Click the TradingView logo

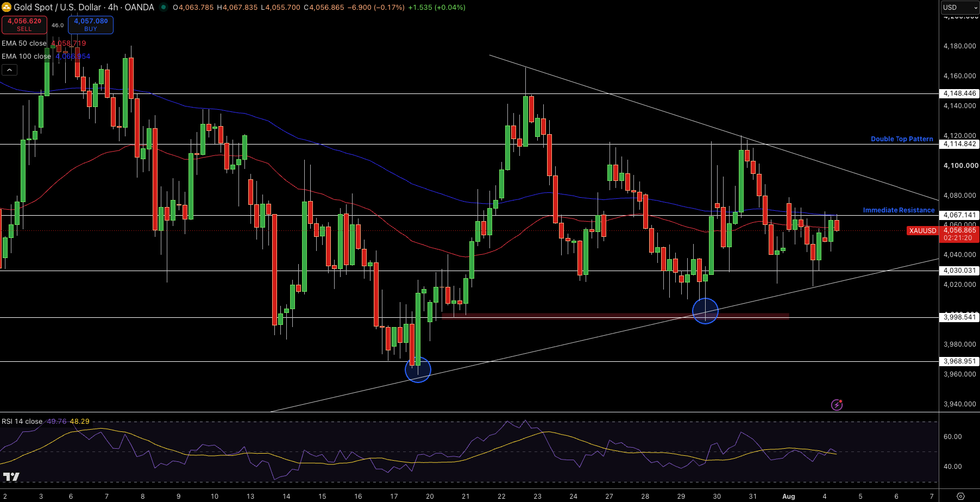coord(11,476)
